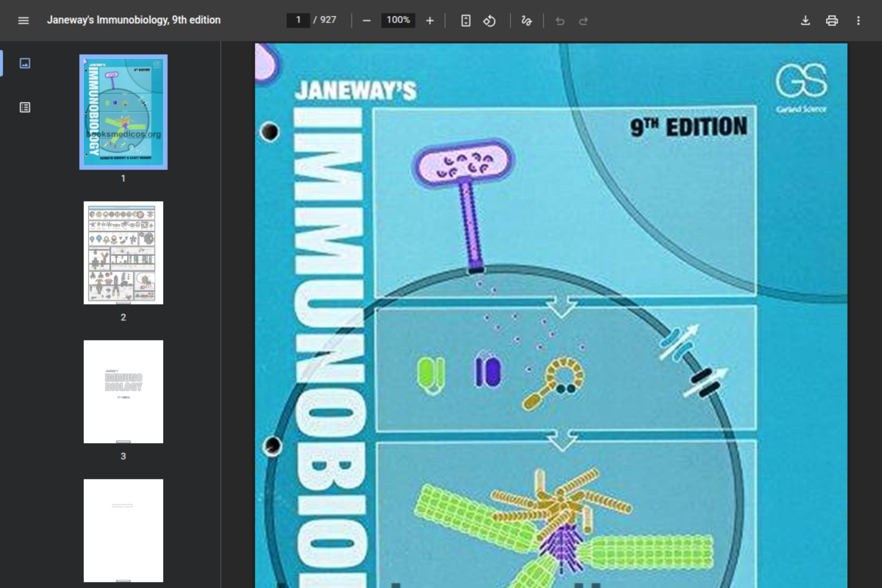This screenshot has width=882, height=588.
Task: Download the PDF file
Action: tap(805, 21)
